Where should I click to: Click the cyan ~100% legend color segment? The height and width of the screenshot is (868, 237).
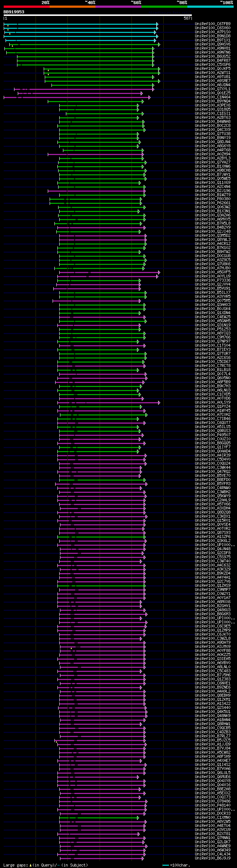pos(210,7)
